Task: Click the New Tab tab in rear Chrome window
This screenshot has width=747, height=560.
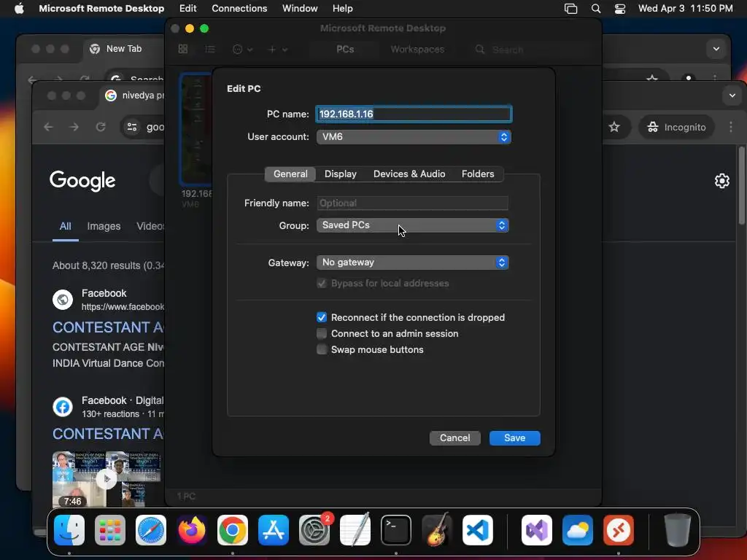Action: [124, 49]
